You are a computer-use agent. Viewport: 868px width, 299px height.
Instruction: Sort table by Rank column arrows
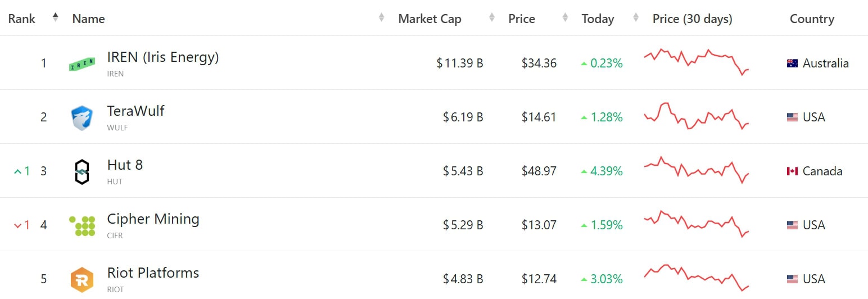point(55,17)
